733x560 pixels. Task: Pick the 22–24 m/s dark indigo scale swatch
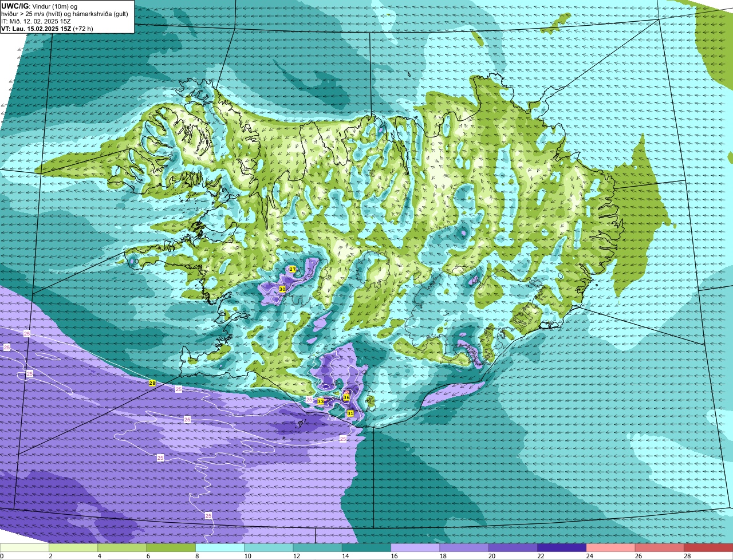coord(562,547)
